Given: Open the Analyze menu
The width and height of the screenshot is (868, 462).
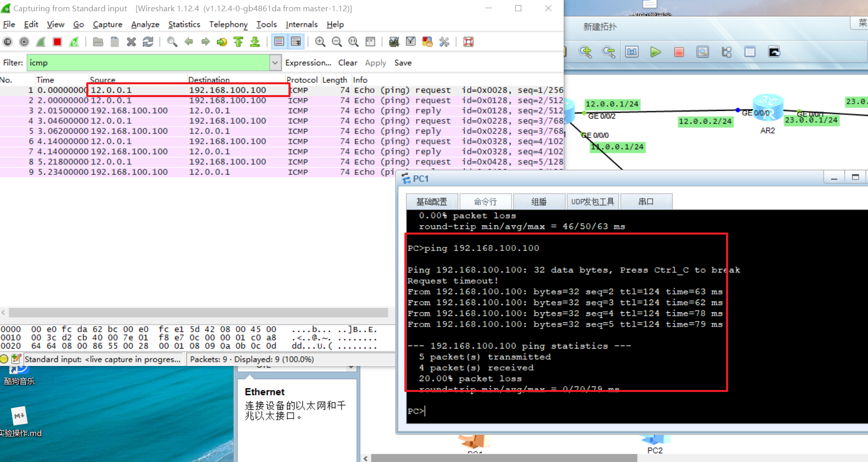Looking at the screenshot, I should (x=145, y=25).
